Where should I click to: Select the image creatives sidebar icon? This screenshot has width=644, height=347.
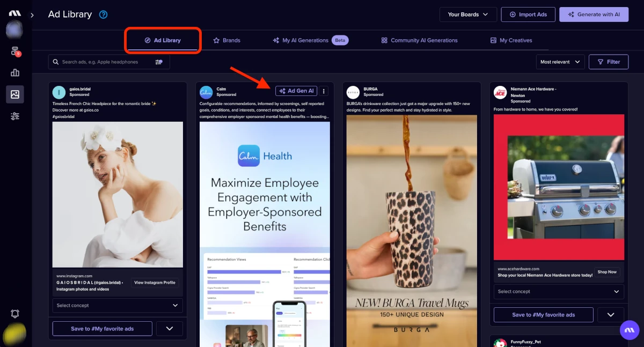tap(15, 94)
